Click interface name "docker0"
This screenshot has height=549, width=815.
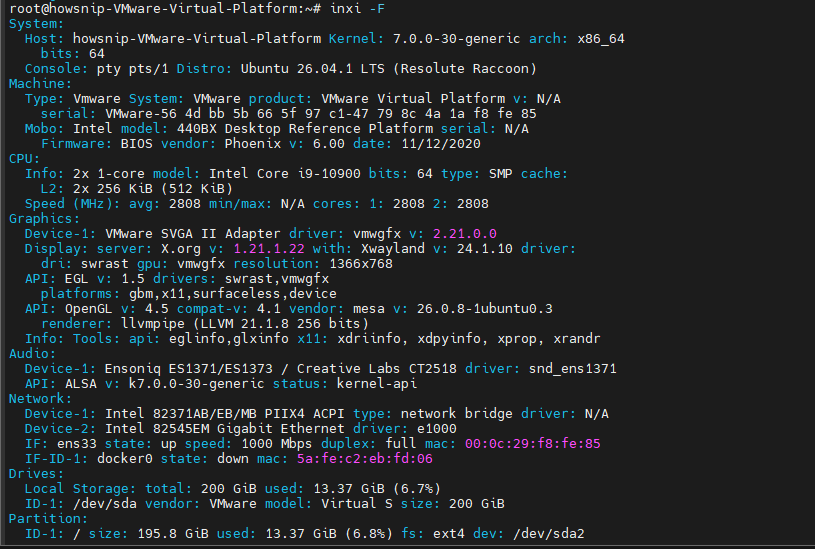click(124, 459)
